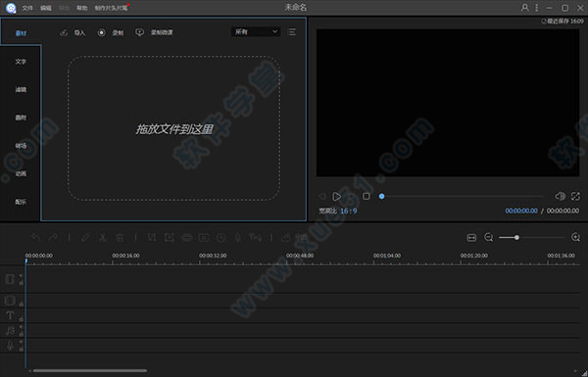Toggle mute on the music track

(22, 327)
